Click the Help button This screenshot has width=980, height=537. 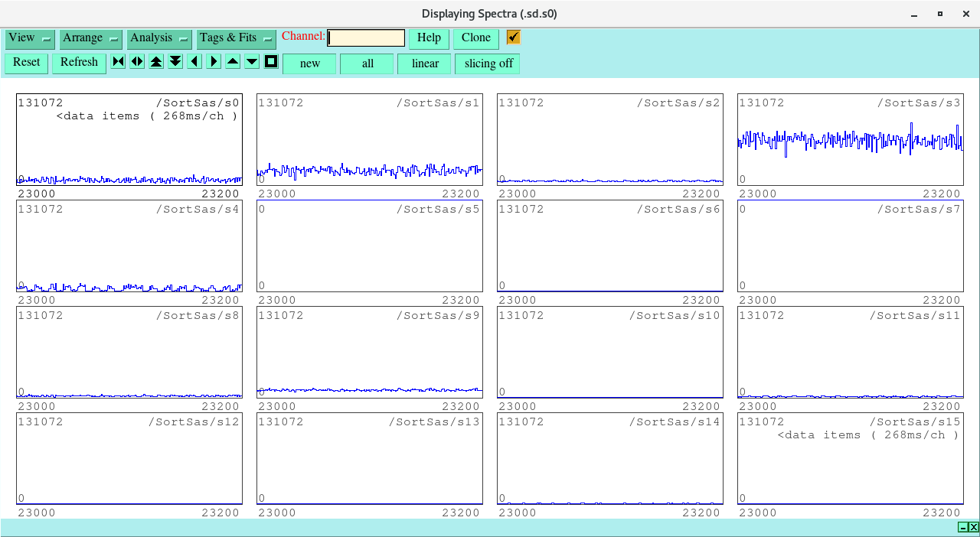tap(429, 38)
